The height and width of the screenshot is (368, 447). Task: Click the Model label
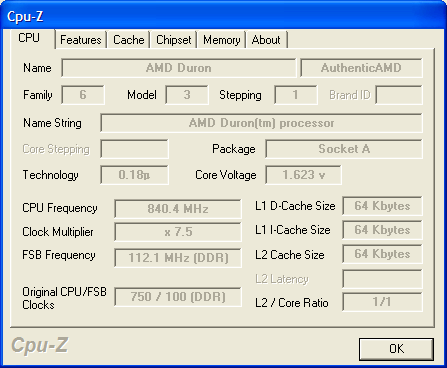(142, 95)
